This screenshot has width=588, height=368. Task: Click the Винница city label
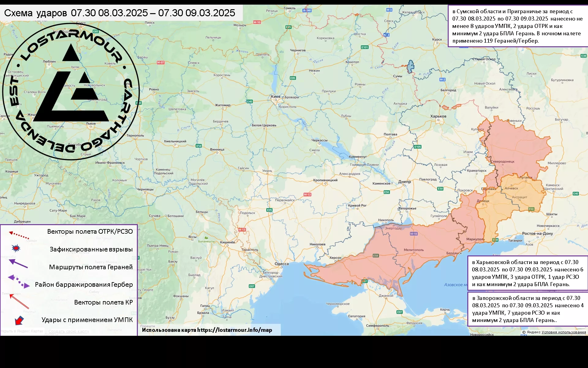point(217,149)
